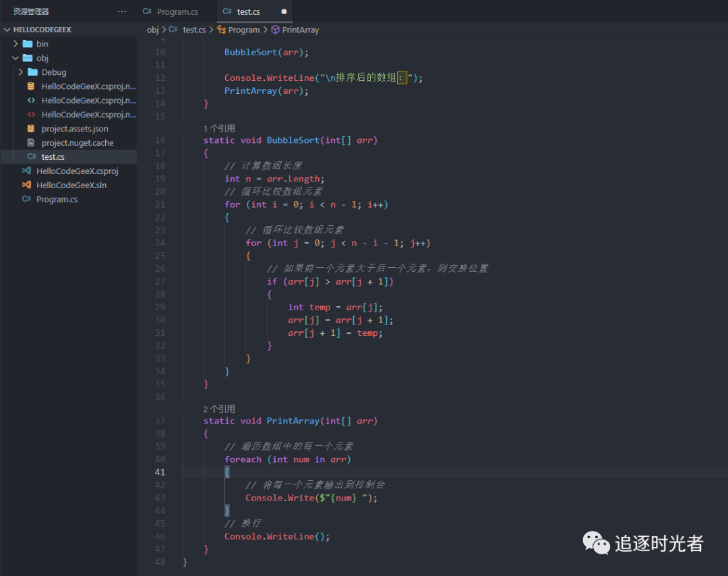
Task: Click the 'if (arr[j] > arr[j + 1])' condition
Action: pyautogui.click(x=330, y=281)
